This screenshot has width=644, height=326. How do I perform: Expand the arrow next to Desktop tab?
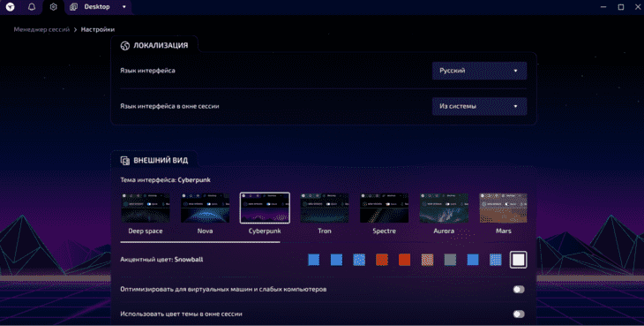pos(124,7)
